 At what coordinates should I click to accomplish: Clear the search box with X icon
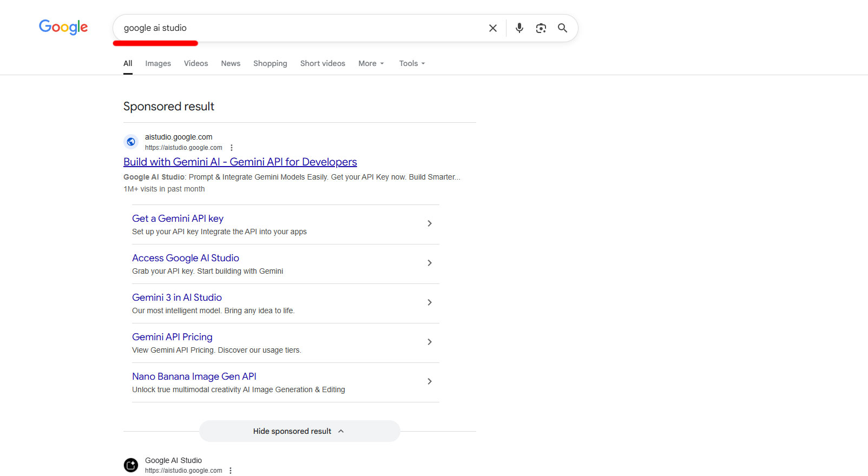[493, 28]
